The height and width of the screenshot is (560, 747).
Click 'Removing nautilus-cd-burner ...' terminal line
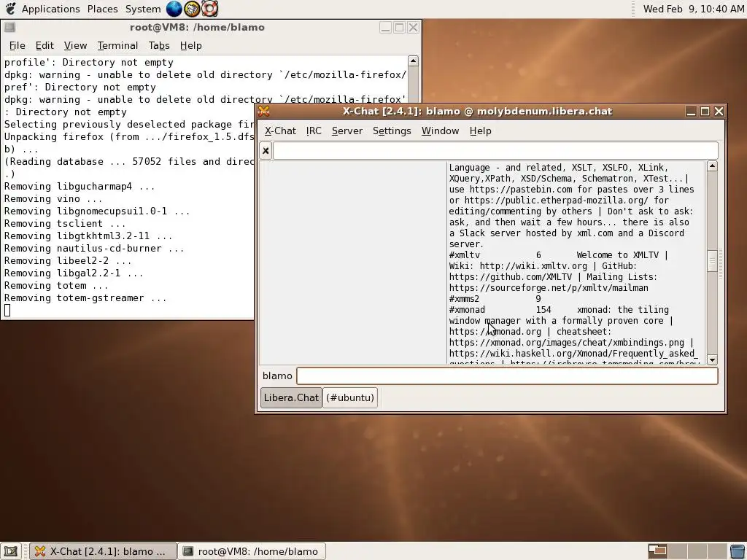point(94,248)
